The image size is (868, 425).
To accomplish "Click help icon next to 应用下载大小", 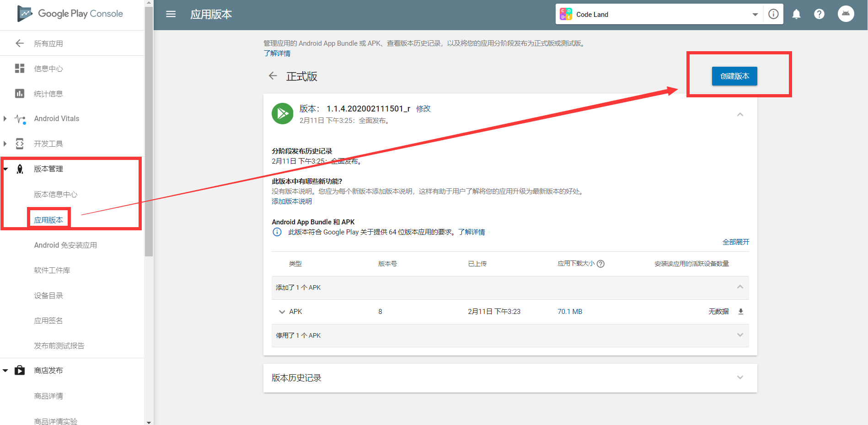I will (601, 264).
